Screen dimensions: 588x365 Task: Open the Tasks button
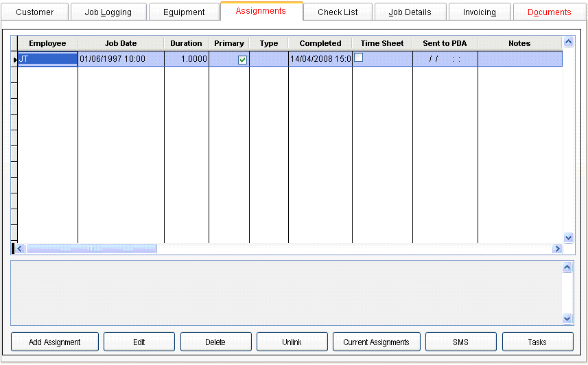[537, 342]
